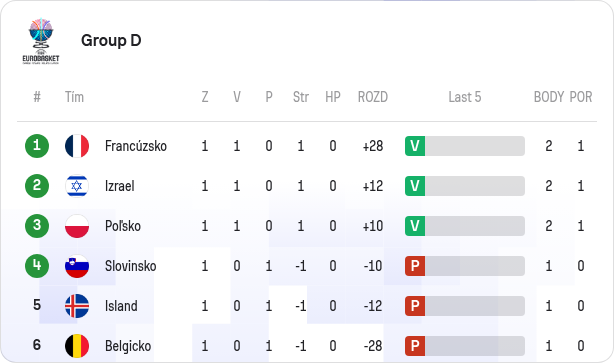Select the Belgicko team name

pos(128,346)
